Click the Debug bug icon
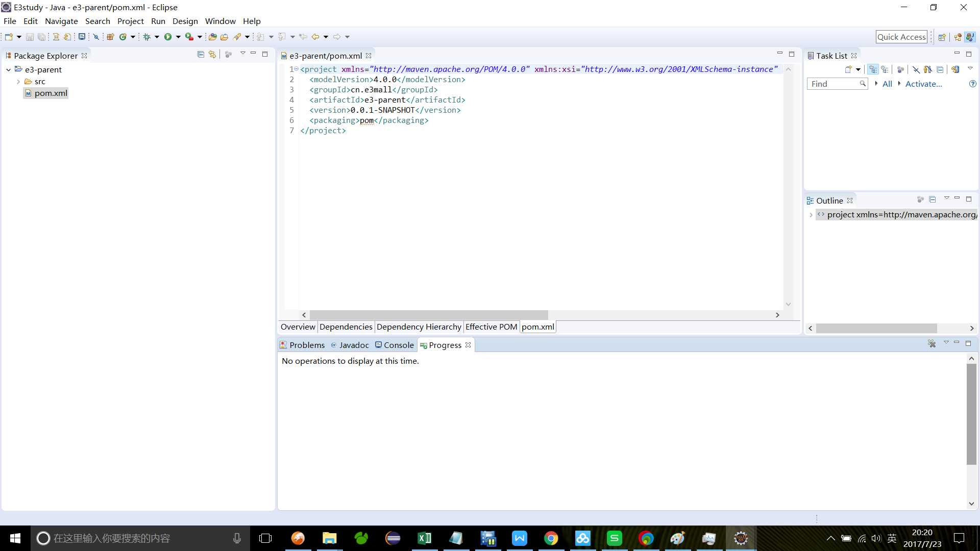Screen dimensions: 980x551 point(147,37)
